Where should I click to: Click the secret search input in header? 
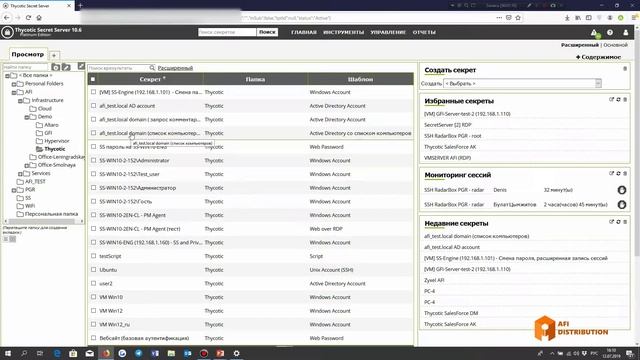click(x=227, y=32)
